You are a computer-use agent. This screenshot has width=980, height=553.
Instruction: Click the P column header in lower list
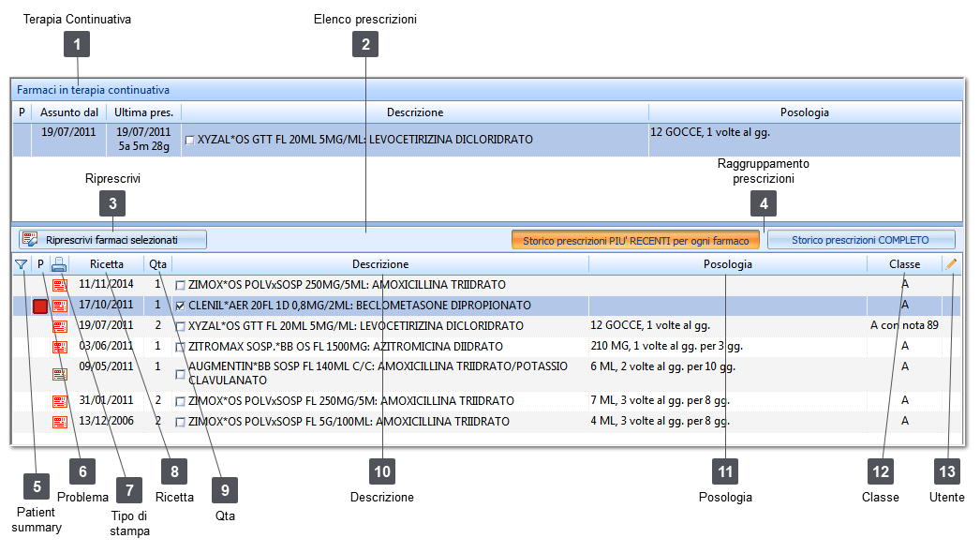click(40, 264)
